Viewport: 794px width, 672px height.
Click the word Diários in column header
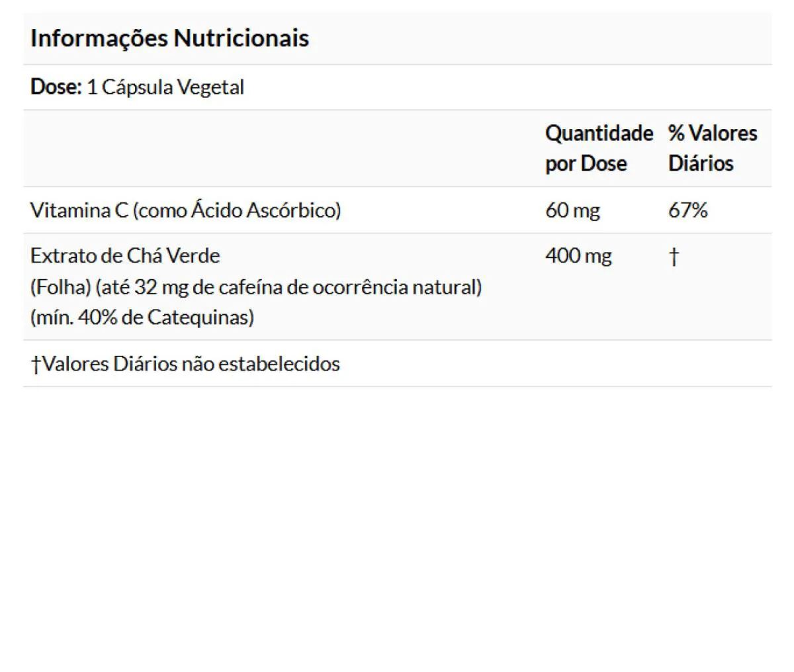[701, 163]
